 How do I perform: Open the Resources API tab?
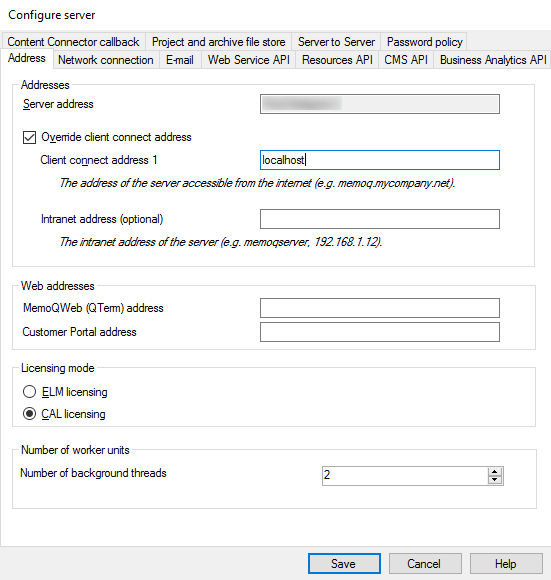337,60
